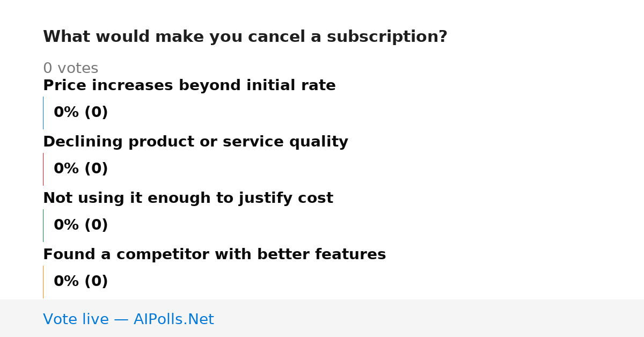Click the 'AIPolls.Net' text in footer

pos(173,320)
